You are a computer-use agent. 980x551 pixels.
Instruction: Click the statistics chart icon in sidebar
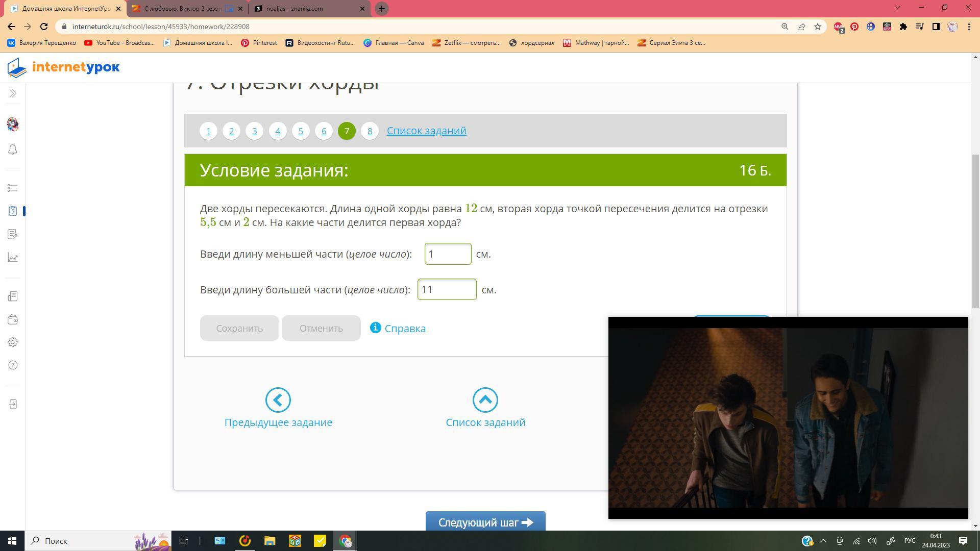(13, 258)
